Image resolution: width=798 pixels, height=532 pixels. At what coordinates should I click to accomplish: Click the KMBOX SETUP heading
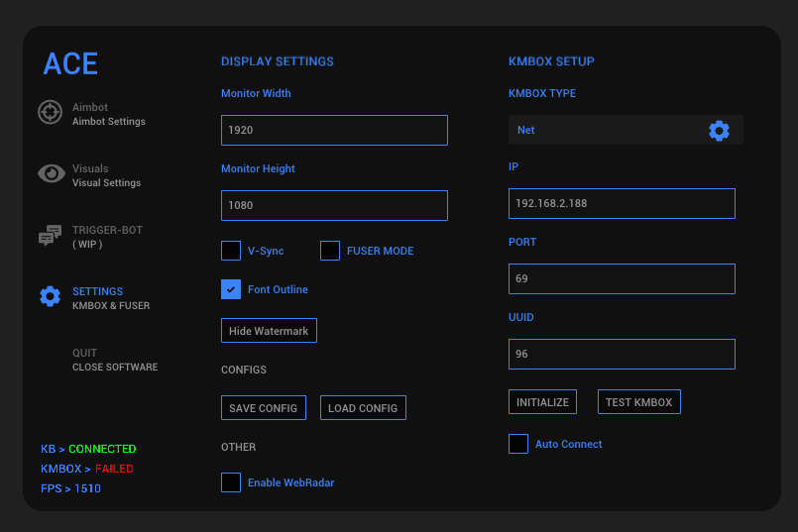pyautogui.click(x=551, y=61)
